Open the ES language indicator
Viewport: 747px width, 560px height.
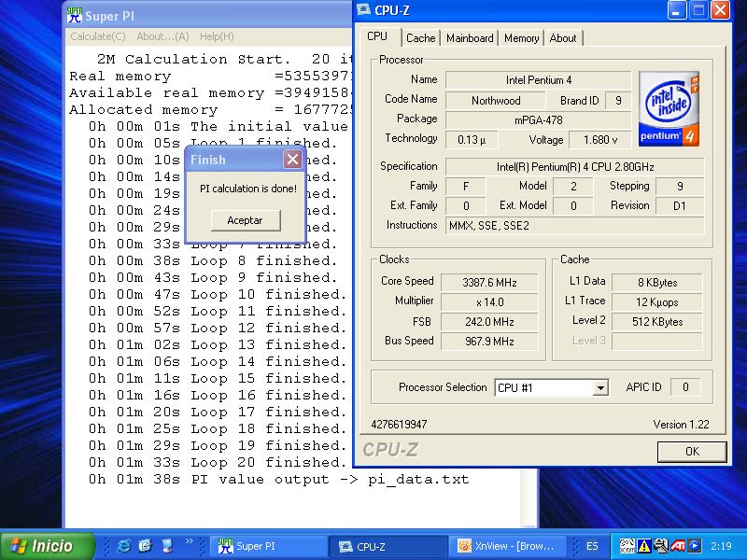click(x=592, y=546)
